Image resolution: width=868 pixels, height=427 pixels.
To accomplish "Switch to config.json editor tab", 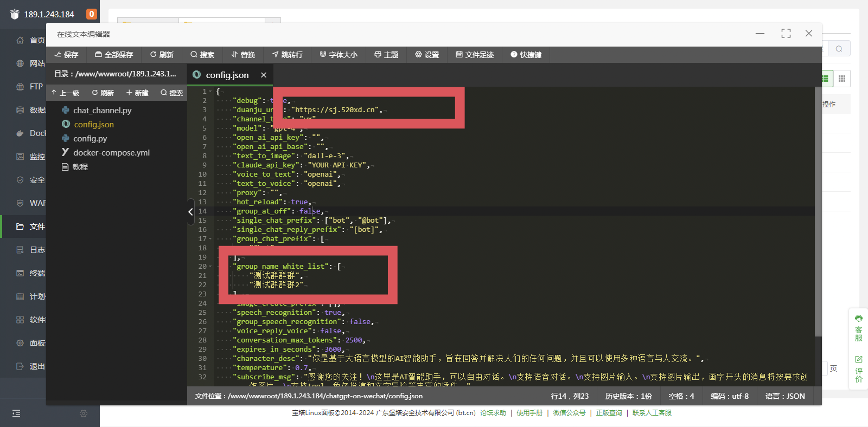I will click(x=226, y=75).
